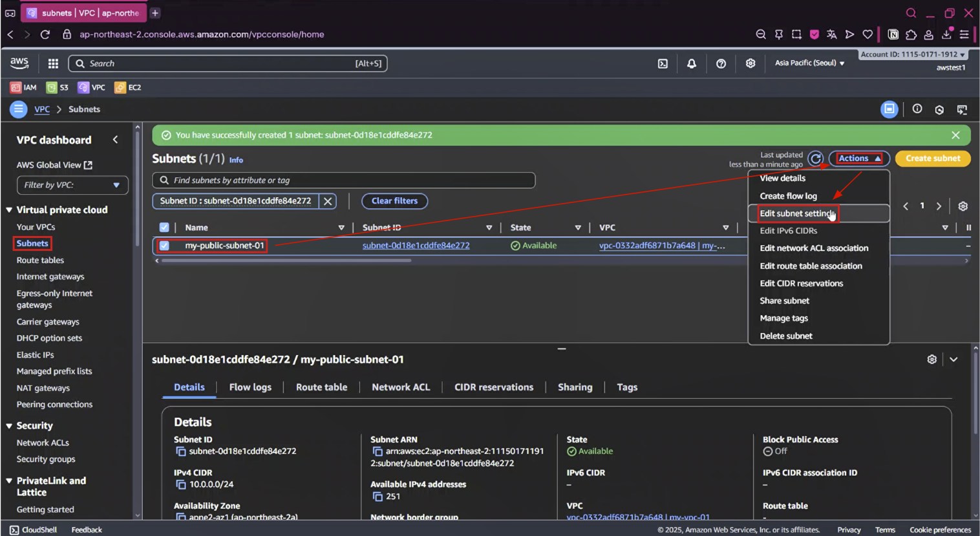Toggle the select-all subnets checkbox
The width and height of the screenshot is (980, 536).
164,228
